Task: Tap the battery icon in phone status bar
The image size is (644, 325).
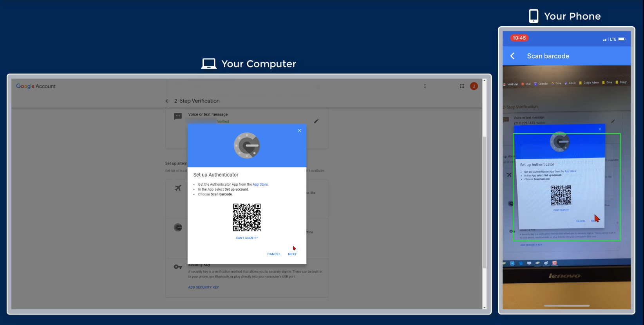Action: 622,39
